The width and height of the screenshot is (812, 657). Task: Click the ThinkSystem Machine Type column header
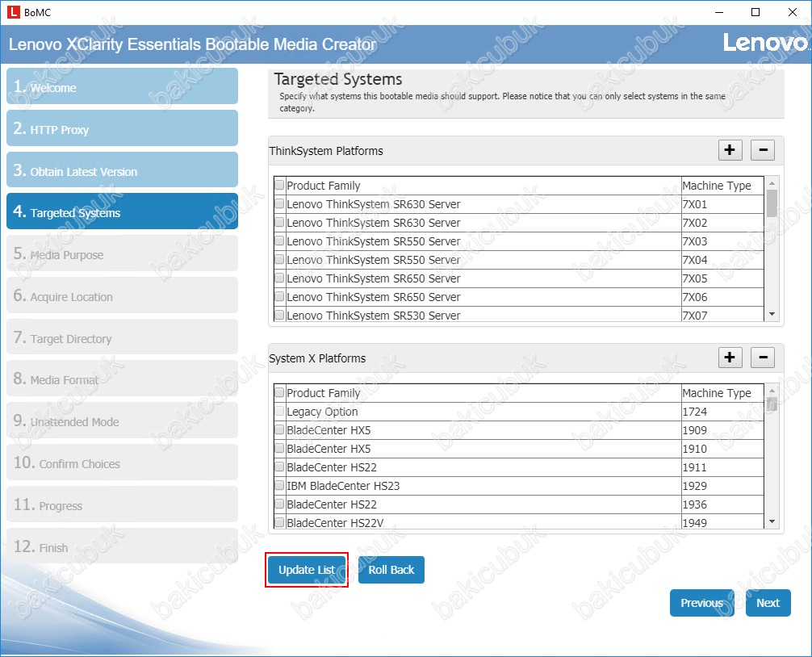point(722,186)
